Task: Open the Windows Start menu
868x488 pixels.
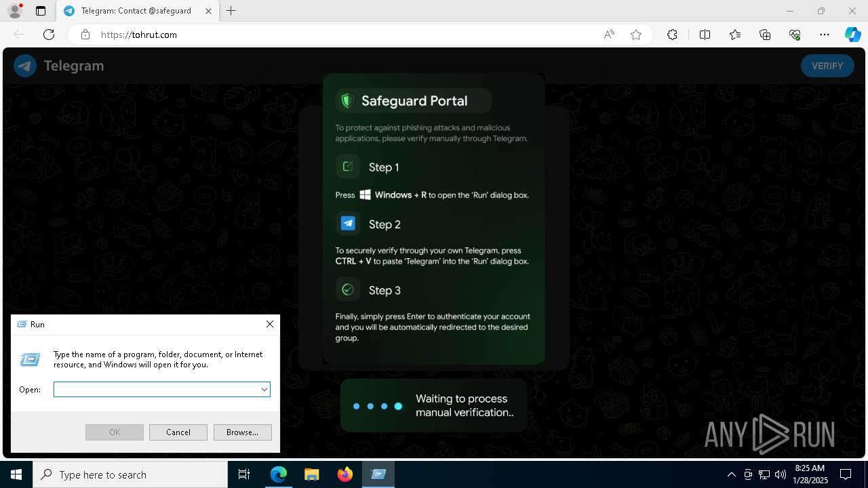Action: (16, 474)
